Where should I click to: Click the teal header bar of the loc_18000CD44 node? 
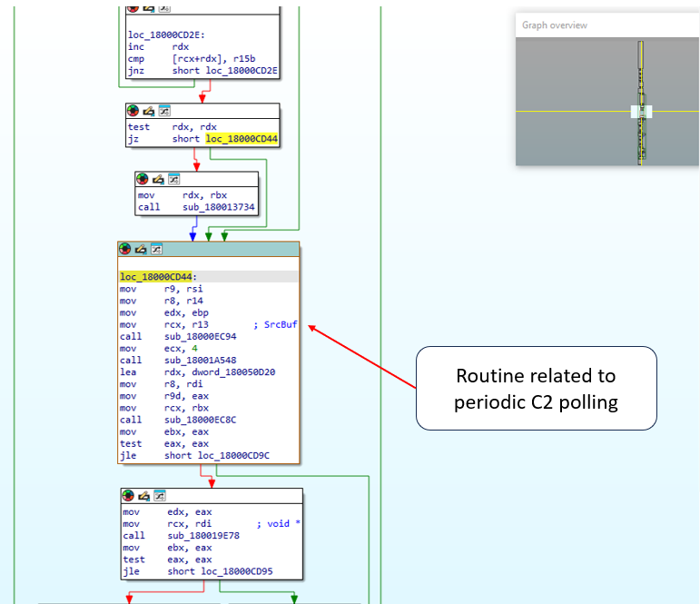[x=209, y=249]
